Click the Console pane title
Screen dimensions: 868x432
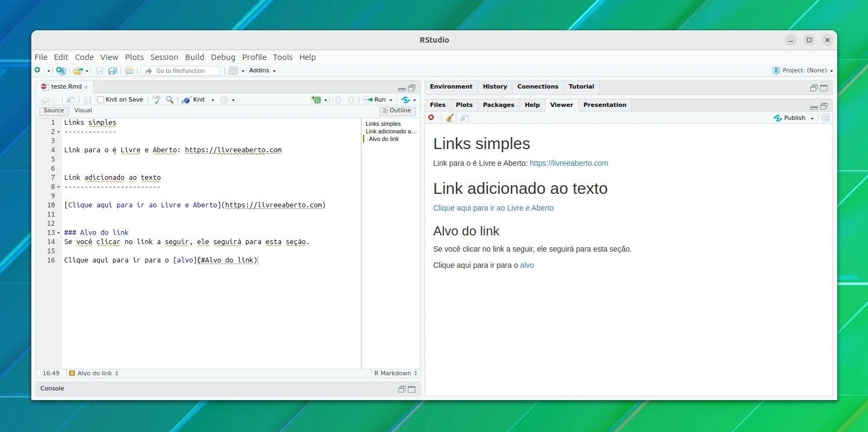coord(52,389)
